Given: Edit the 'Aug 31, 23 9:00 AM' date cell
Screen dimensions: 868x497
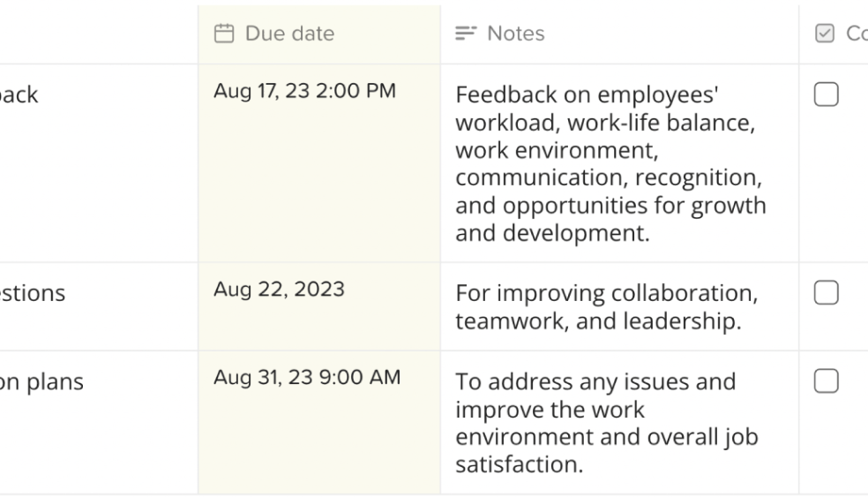Looking at the screenshot, I should click(307, 377).
